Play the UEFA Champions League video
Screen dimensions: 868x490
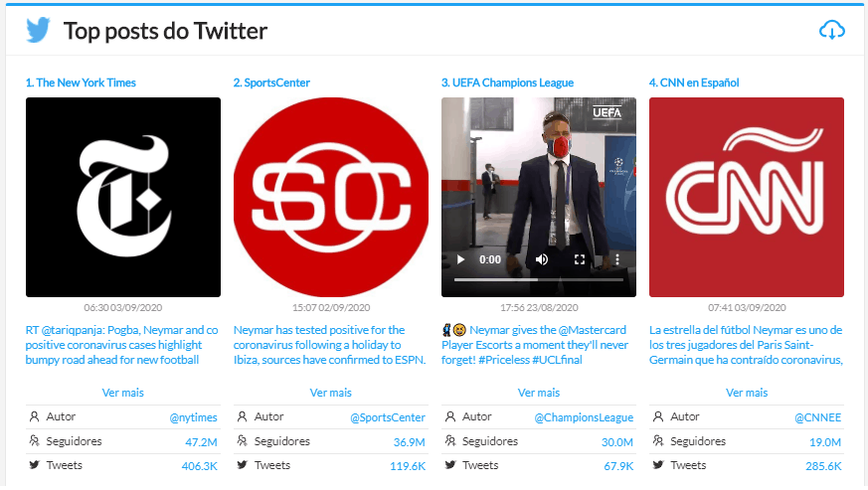[x=460, y=259]
